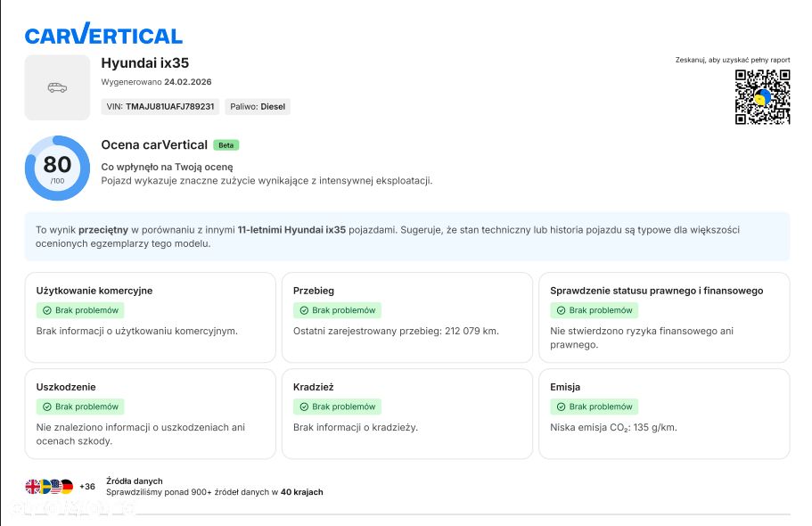This screenshot has height=526, width=812.
Task: Click the +36 more countries indicator
Action: (87, 487)
